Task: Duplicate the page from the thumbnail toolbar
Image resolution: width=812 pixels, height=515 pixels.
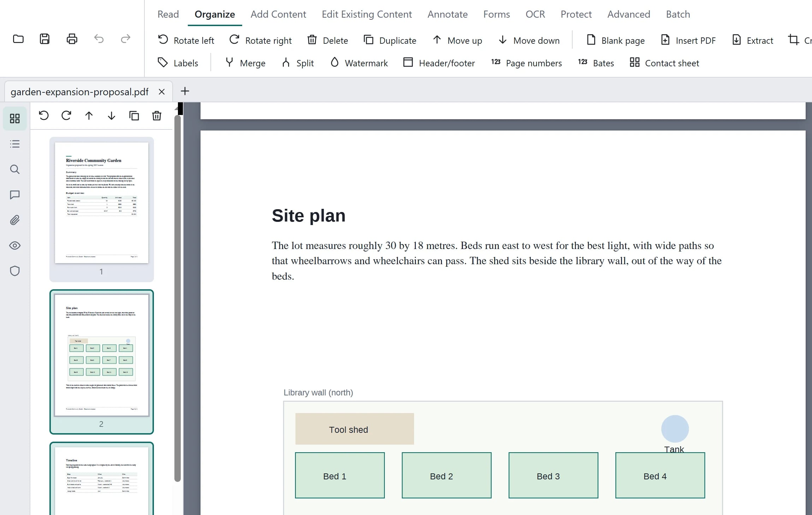Action: pyautogui.click(x=134, y=116)
